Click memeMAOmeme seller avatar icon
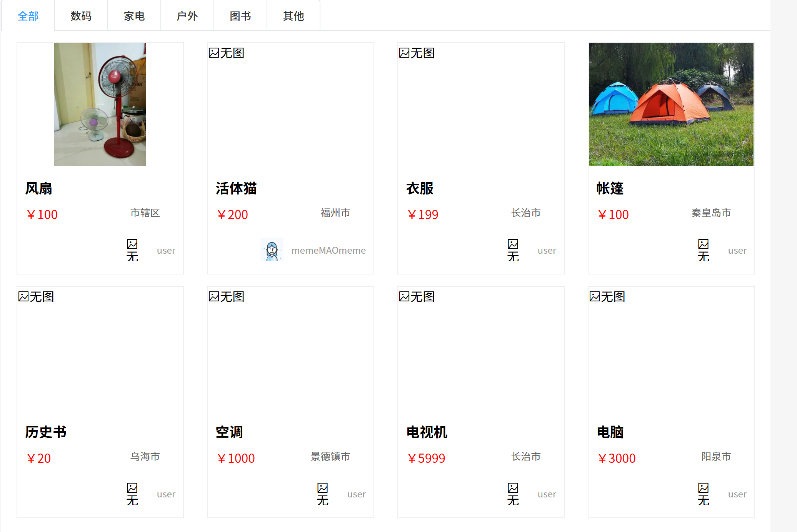 (x=272, y=250)
